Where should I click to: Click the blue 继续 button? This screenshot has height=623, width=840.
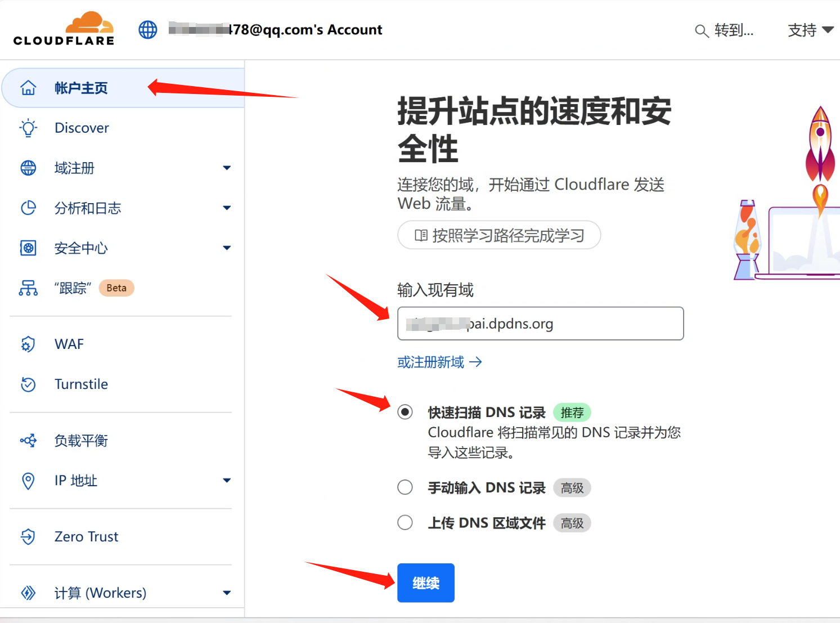426,583
